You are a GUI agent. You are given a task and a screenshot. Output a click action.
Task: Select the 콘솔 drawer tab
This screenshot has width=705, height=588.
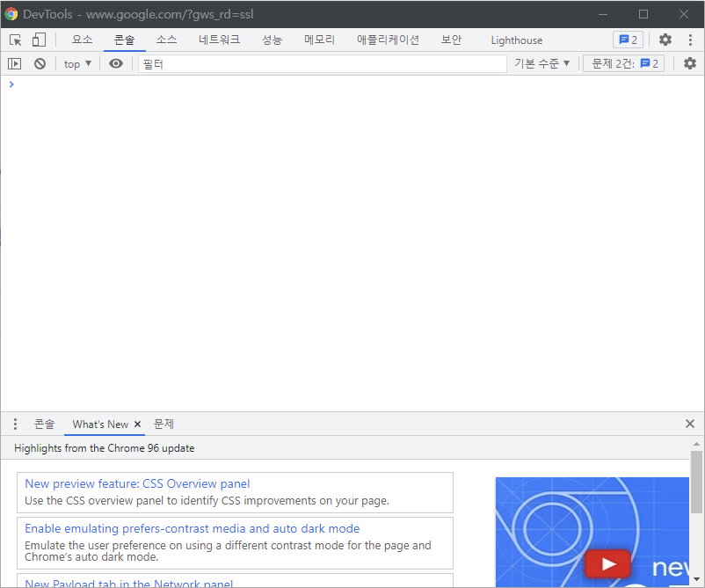44,424
